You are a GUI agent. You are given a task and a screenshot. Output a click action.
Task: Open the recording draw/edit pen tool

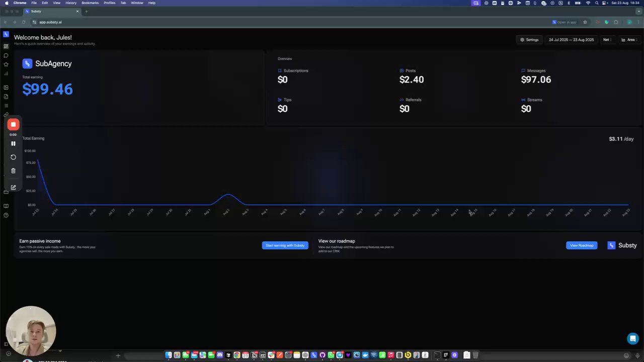pos(14,187)
